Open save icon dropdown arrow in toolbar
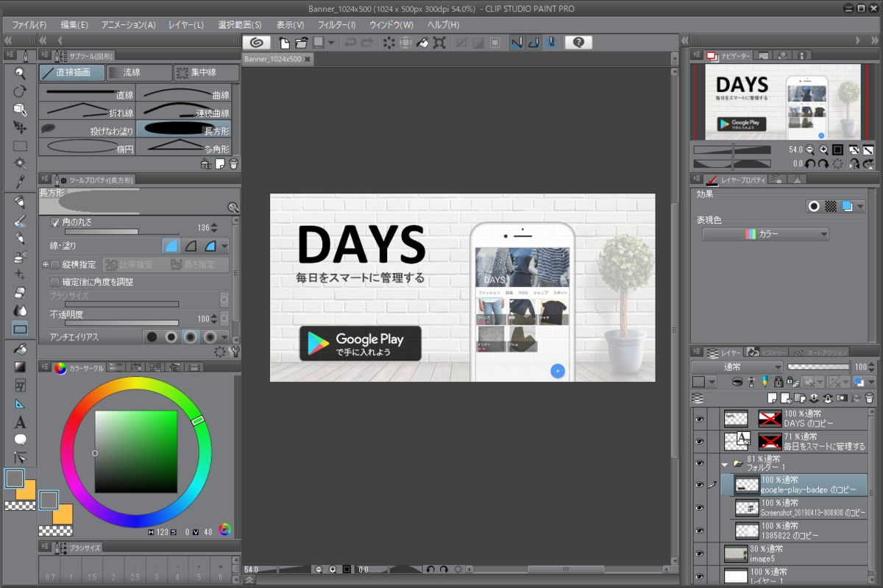Image resolution: width=883 pixels, height=588 pixels. click(x=331, y=43)
